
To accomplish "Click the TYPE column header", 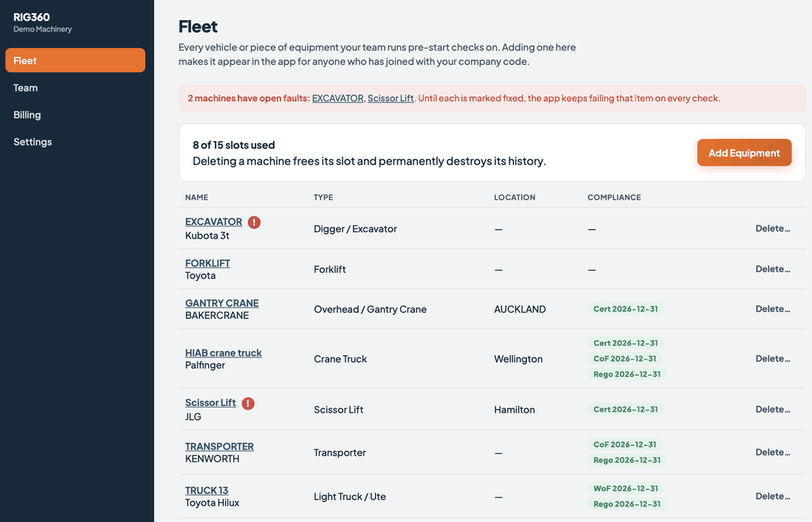I will [x=323, y=197].
